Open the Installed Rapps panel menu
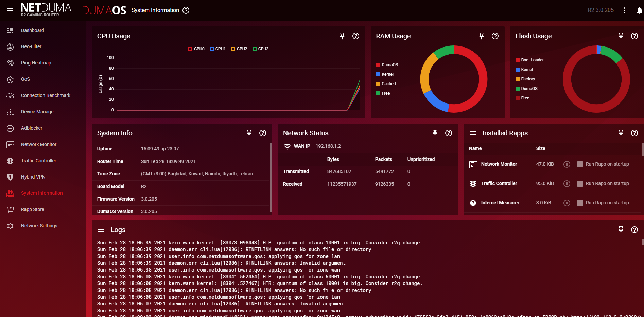Viewport: 644px width, 317px height. (x=473, y=133)
